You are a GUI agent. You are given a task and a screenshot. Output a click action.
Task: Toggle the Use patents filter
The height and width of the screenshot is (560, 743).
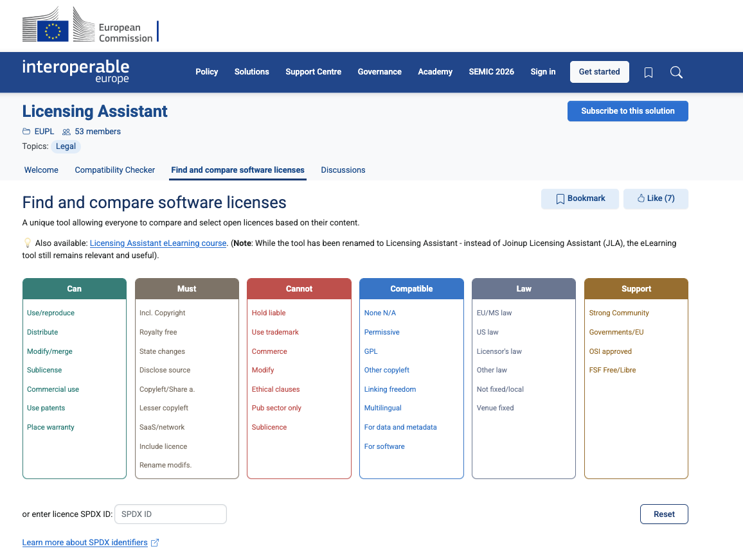pos(46,408)
